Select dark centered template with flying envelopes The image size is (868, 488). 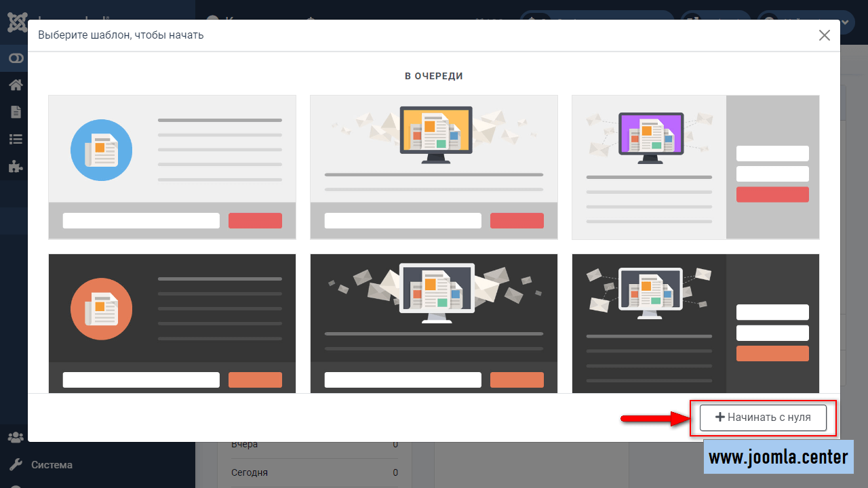point(433,323)
